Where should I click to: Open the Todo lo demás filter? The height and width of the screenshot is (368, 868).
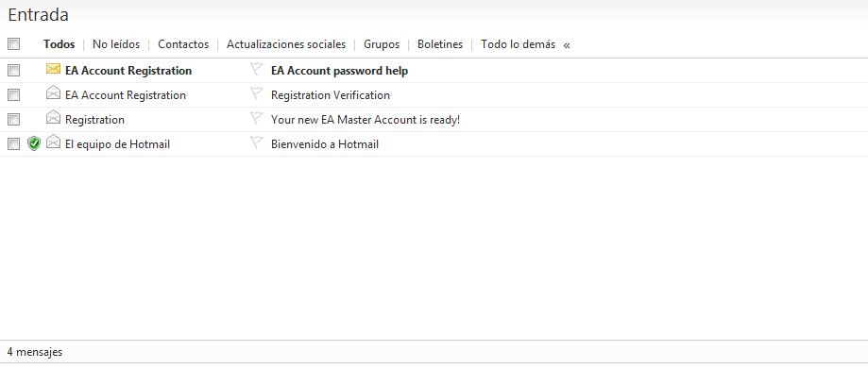[x=519, y=44]
